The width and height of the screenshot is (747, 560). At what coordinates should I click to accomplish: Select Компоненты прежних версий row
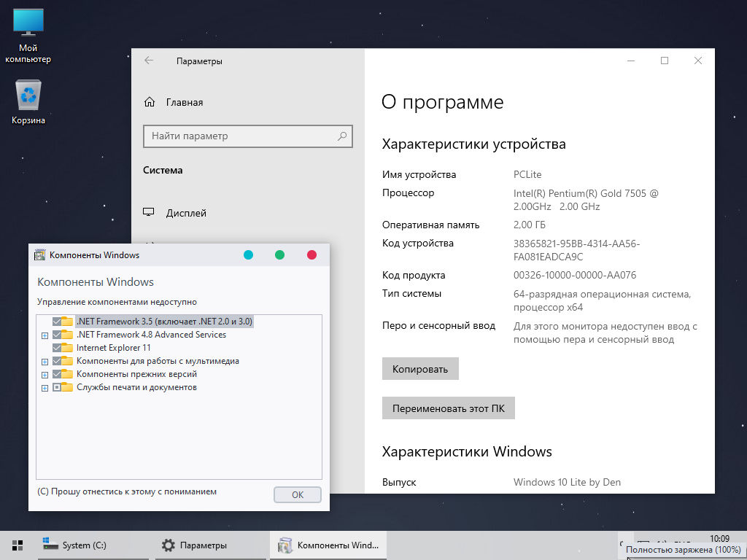(136, 374)
